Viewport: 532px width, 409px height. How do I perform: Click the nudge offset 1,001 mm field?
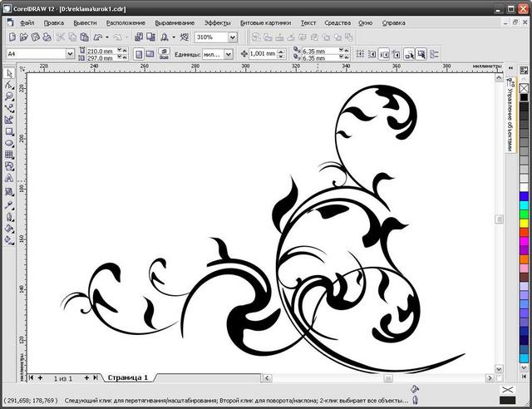[x=263, y=54]
